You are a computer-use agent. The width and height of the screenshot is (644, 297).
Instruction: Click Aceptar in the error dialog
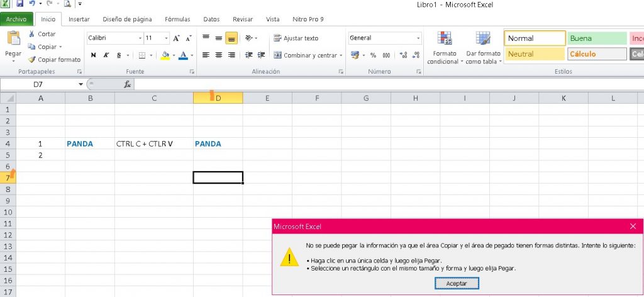[x=457, y=283]
